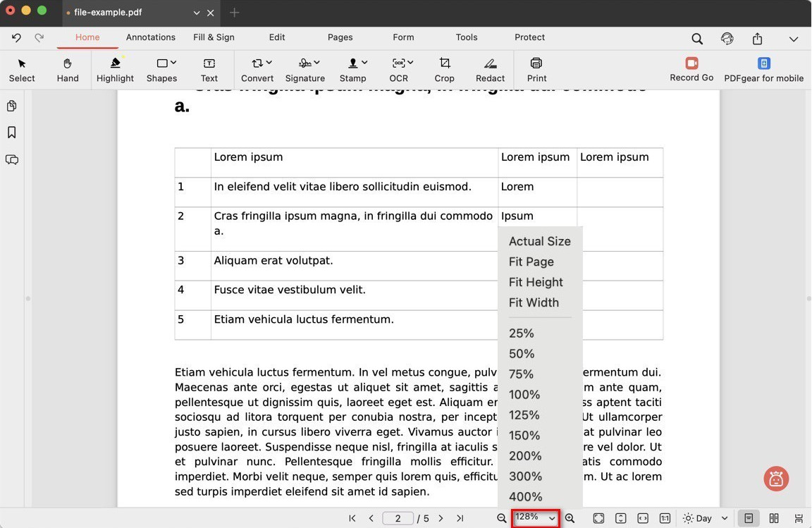The image size is (812, 528).
Task: Jump to the last page
Action: pos(460,518)
